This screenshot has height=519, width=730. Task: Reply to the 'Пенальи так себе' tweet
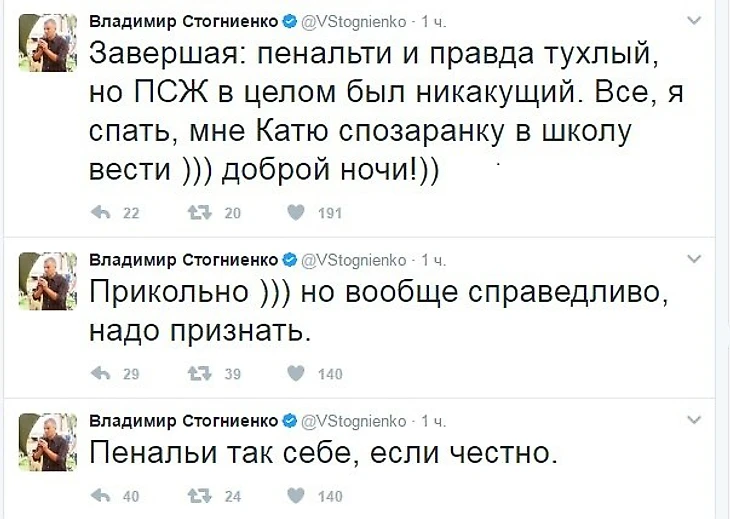tap(100, 496)
